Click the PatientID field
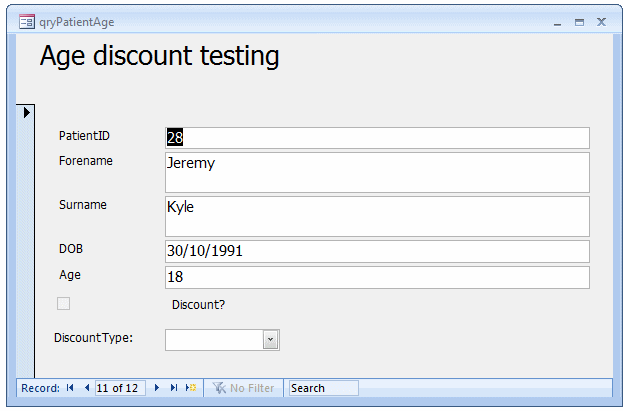 click(x=377, y=138)
